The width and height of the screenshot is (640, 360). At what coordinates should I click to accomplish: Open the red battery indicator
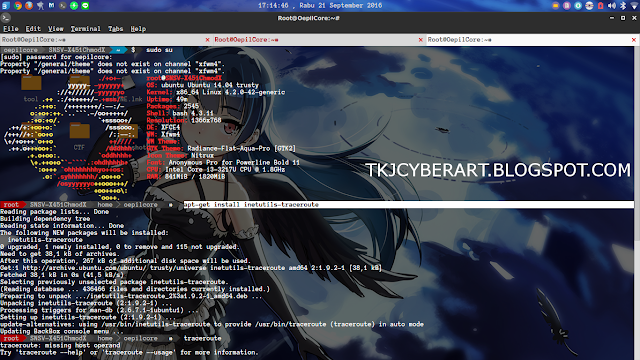coord(600,5)
